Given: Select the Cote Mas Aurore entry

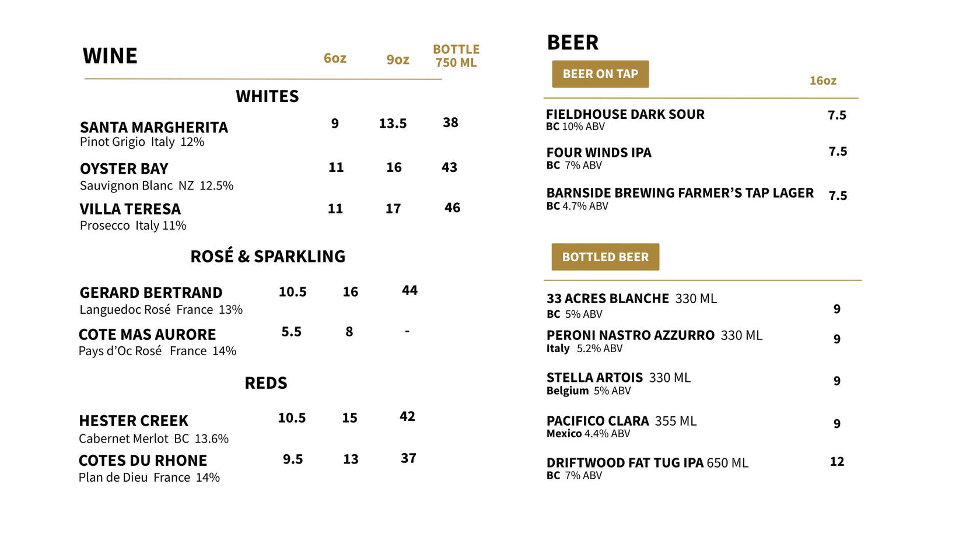Looking at the screenshot, I should coord(147,335).
